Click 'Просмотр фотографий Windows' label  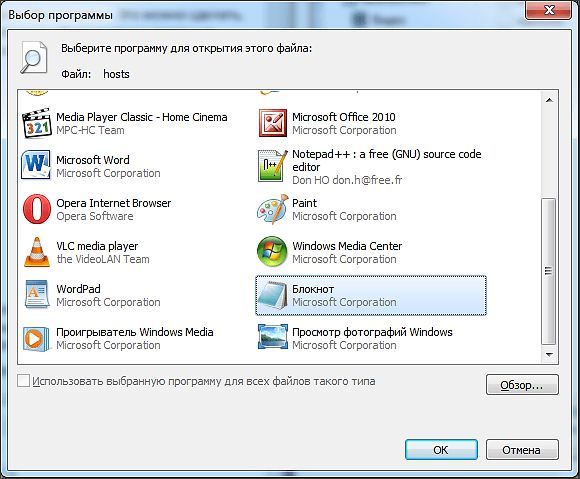point(372,332)
